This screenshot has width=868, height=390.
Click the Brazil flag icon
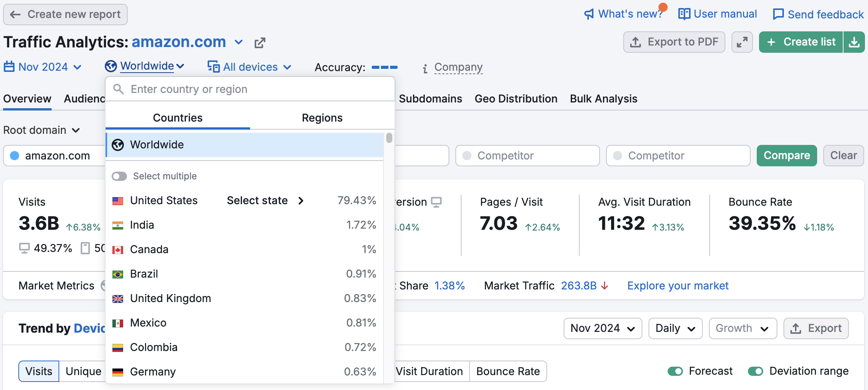[x=118, y=274]
